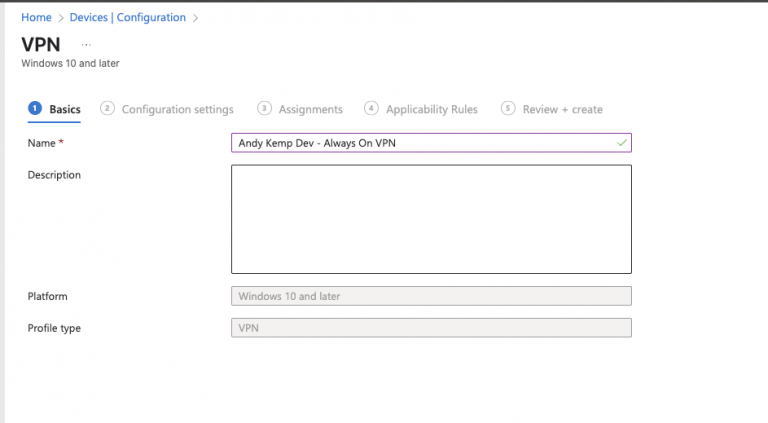Click the step 2 circle icon

(107, 109)
